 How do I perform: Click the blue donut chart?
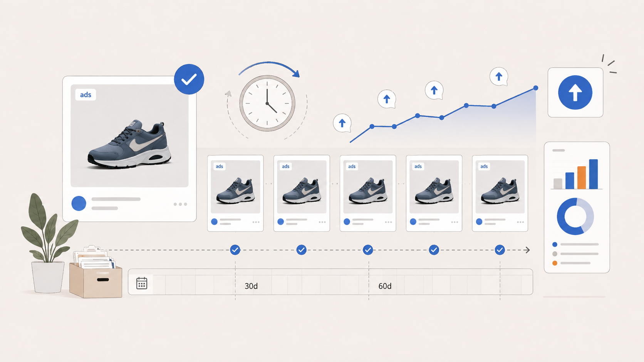coord(575,217)
